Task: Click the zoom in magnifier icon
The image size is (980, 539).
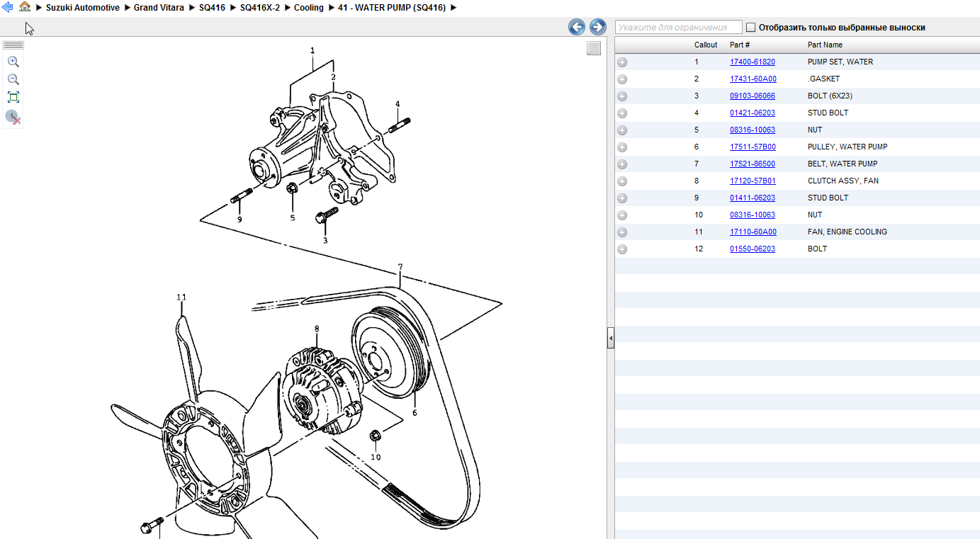Action: click(13, 62)
